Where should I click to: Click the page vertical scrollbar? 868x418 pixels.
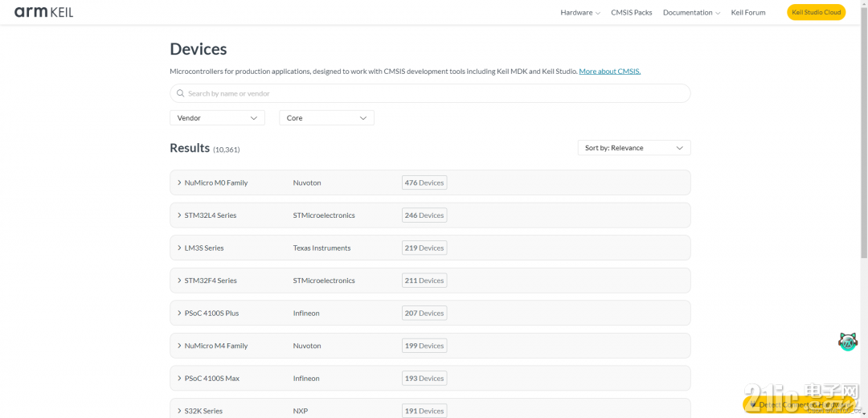tap(864, 133)
